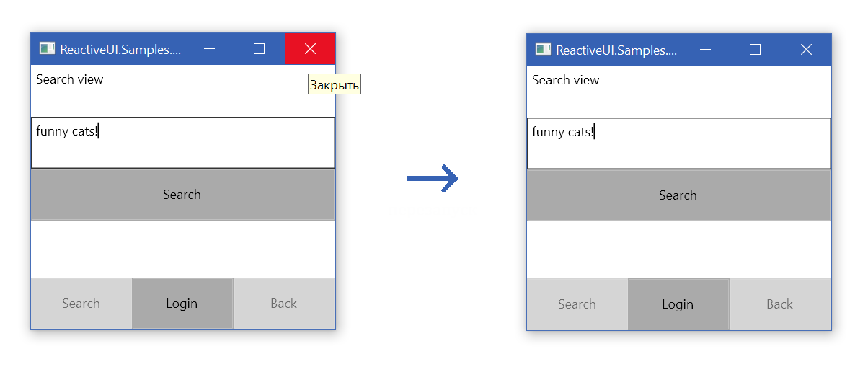The height and width of the screenshot is (372, 868).
Task: Click the 'Закрыть' tooltip
Action: pos(334,84)
